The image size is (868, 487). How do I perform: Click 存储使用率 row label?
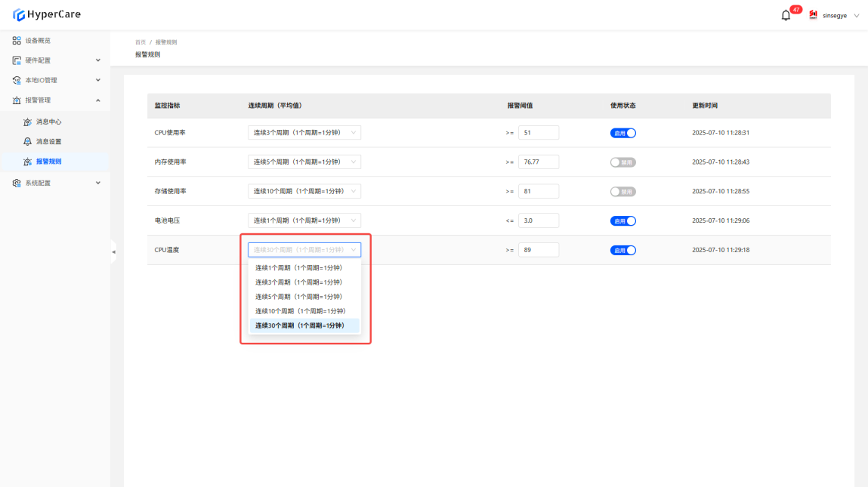171,192
